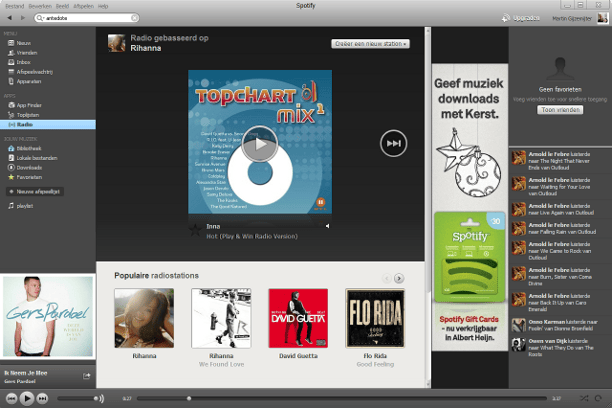
Task: Toggle the radio track speaker icon
Action: click(x=327, y=226)
